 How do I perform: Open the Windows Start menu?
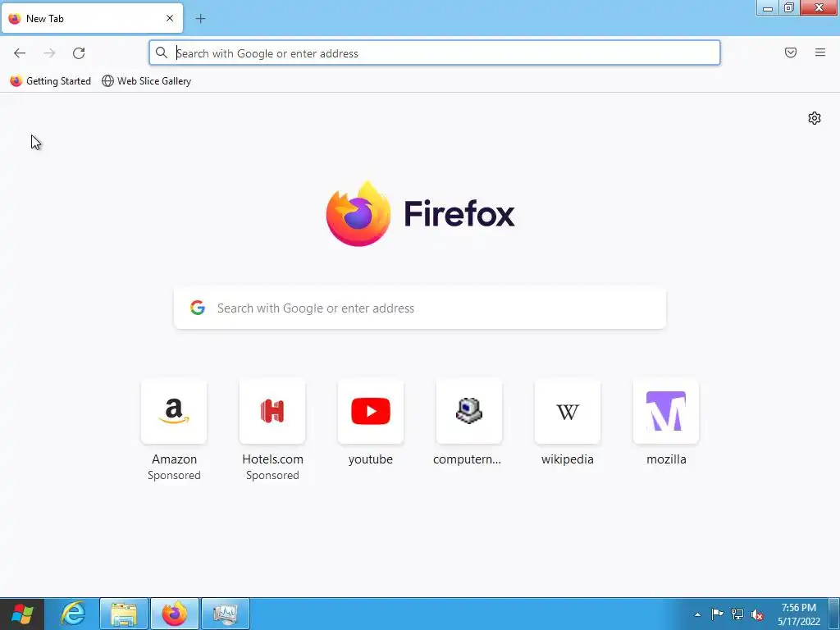22,614
